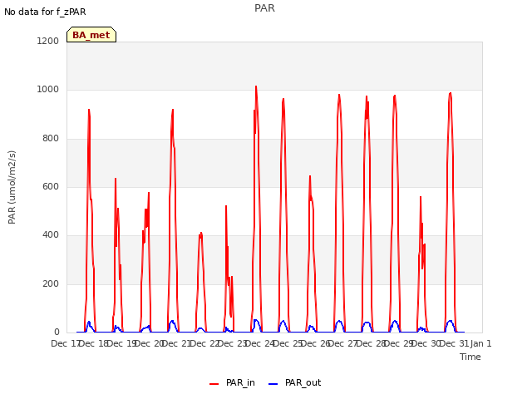Click the highest PAR_in peak above 1000
Screen dimensions: 532x399
256,86
